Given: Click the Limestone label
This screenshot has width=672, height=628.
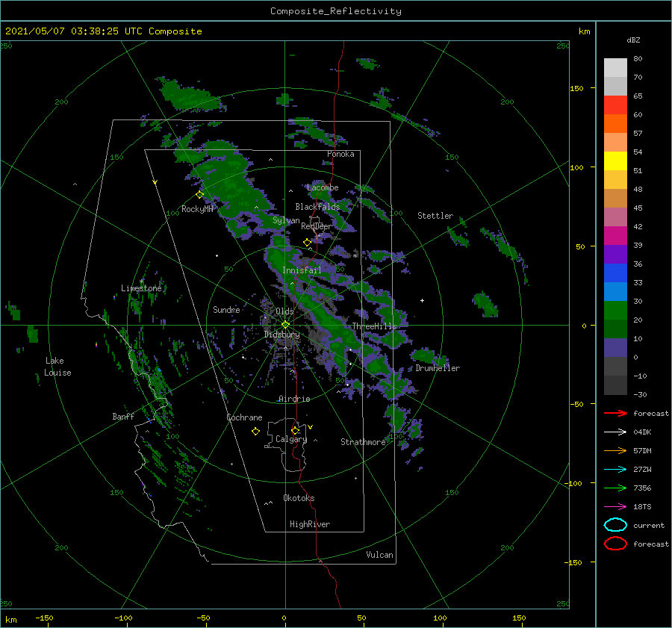Looking at the screenshot, I should pos(141,288).
